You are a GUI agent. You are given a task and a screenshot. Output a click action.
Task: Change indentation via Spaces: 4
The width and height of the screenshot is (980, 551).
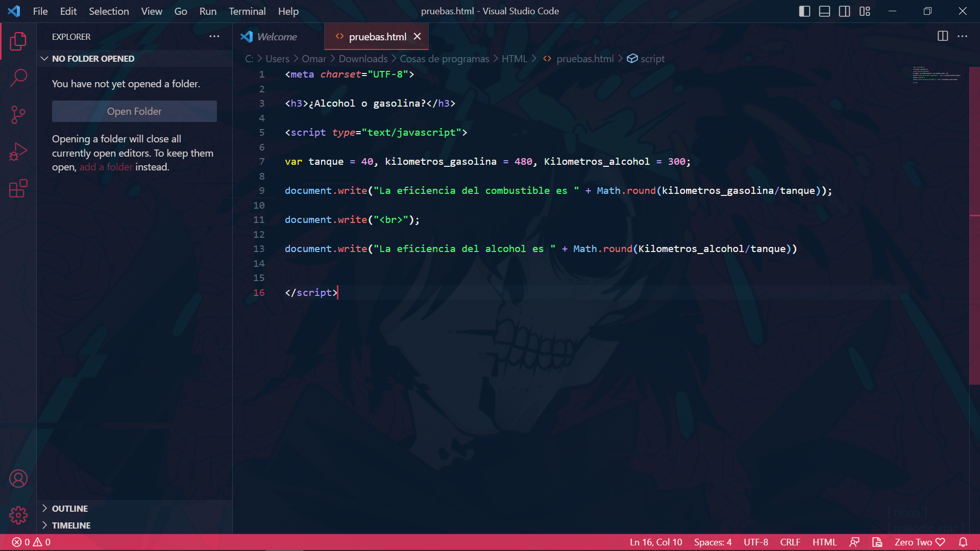(x=713, y=542)
